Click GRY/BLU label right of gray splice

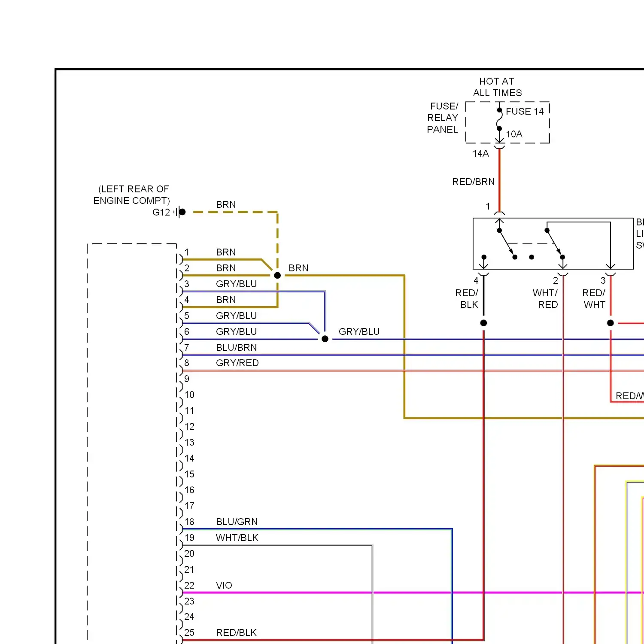359,332
